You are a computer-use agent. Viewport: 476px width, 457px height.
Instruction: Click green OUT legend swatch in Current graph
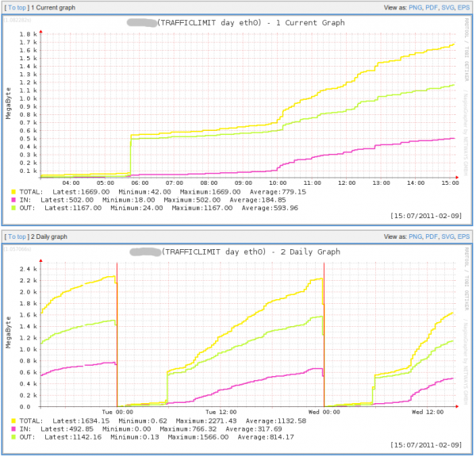[13, 208]
